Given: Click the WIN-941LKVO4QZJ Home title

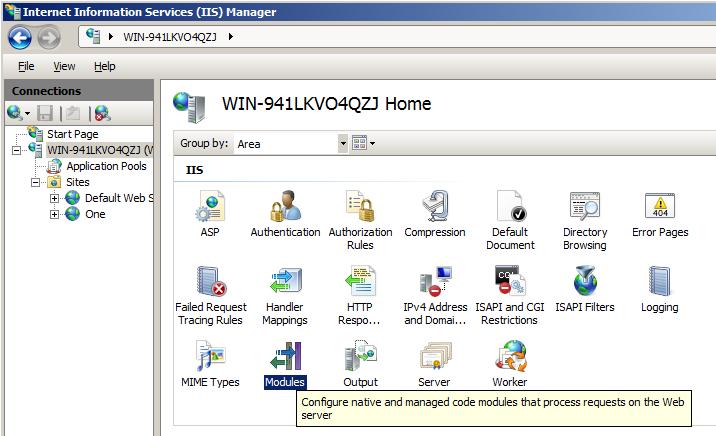Looking at the screenshot, I should 326,104.
